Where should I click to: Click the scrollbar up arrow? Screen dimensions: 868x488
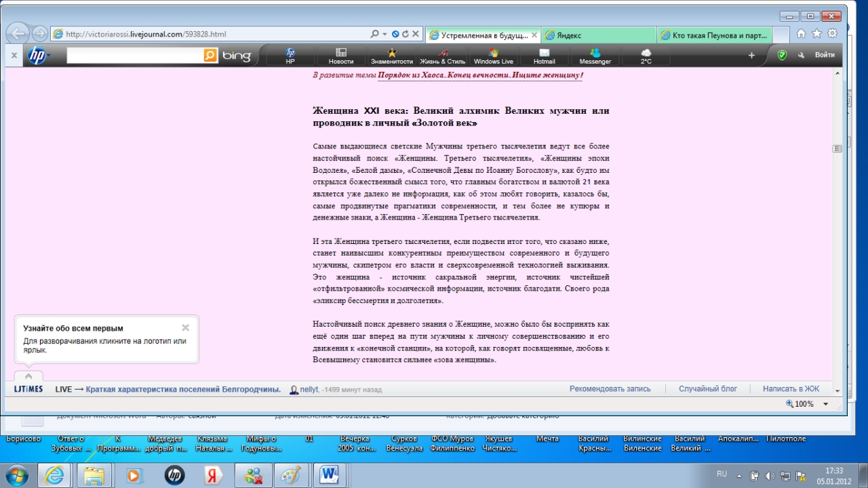[837, 73]
